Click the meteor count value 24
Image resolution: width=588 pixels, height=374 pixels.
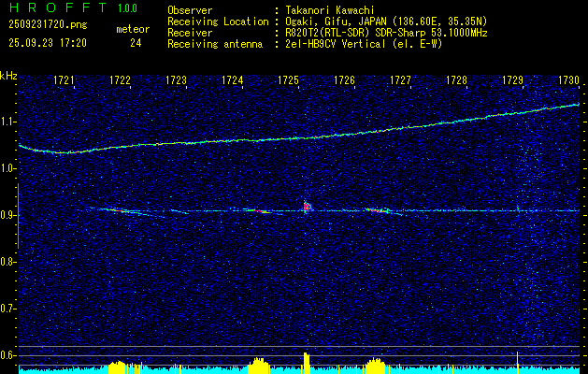pyautogui.click(x=136, y=43)
